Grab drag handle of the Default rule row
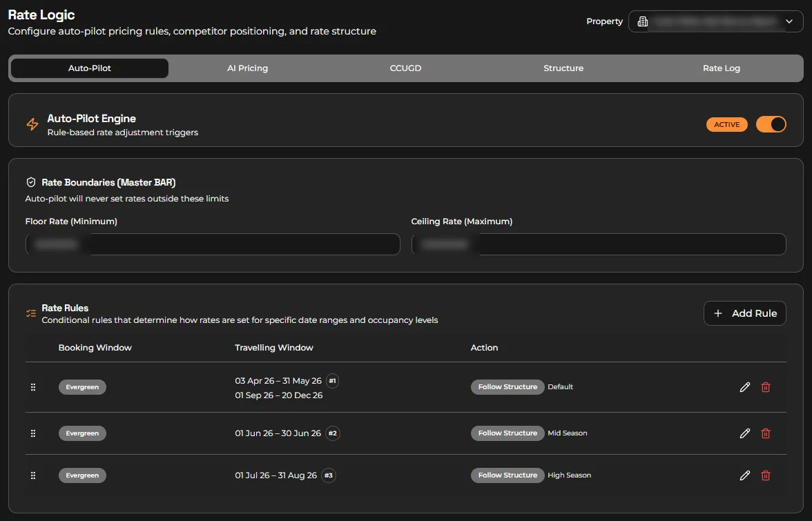The height and width of the screenshot is (521, 812). (33, 387)
